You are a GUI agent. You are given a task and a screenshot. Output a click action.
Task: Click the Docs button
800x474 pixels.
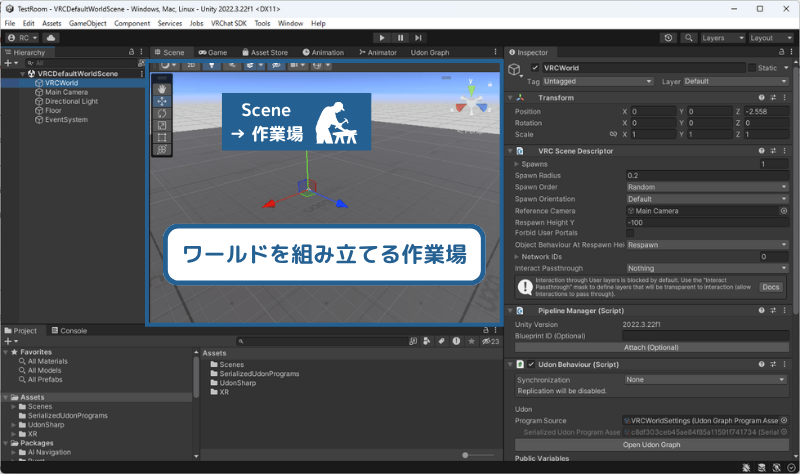[770, 287]
